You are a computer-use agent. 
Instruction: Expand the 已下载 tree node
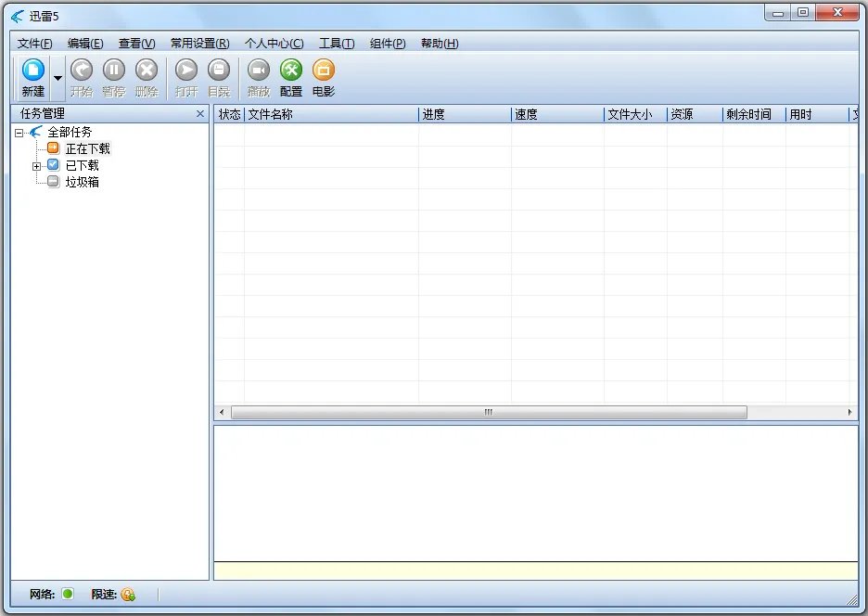[x=36, y=164]
